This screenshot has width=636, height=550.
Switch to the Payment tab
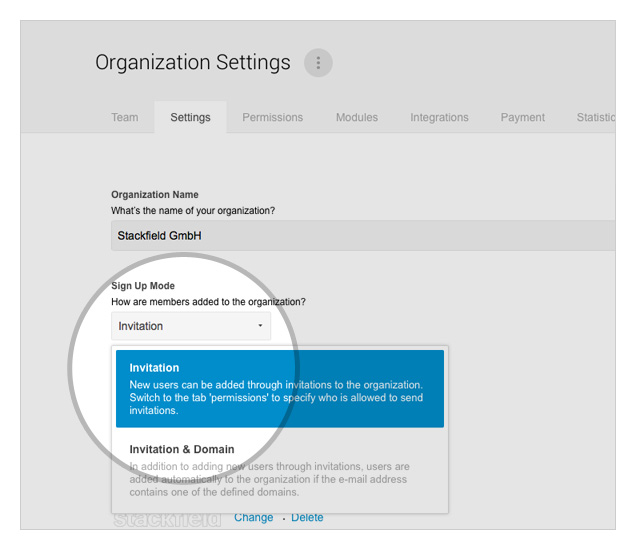tap(522, 117)
